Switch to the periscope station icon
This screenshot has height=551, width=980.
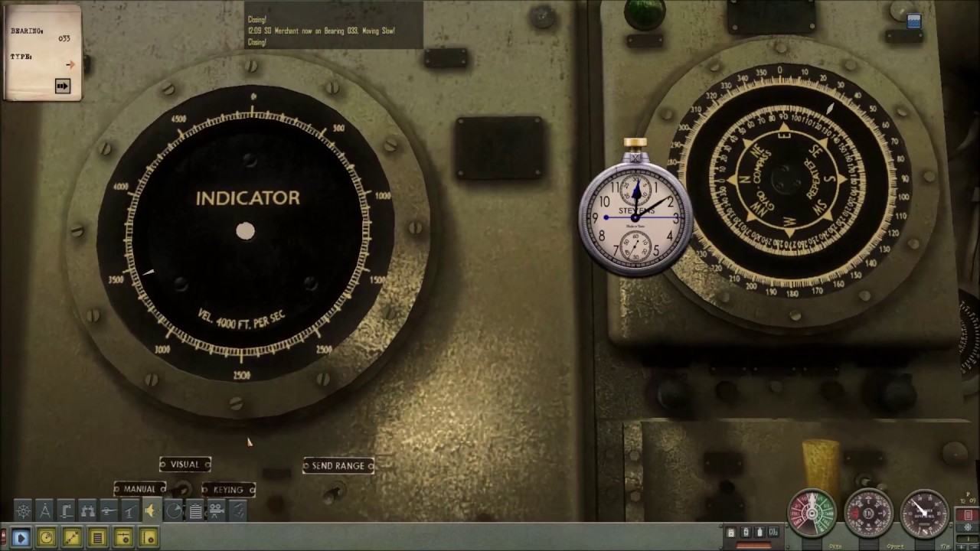pyautogui.click(x=66, y=510)
